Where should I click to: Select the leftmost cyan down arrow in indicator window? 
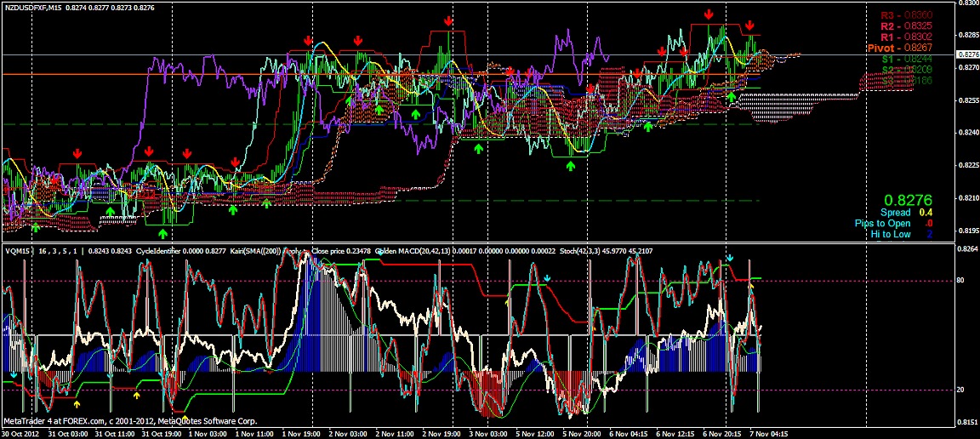pyautogui.click(x=14, y=374)
